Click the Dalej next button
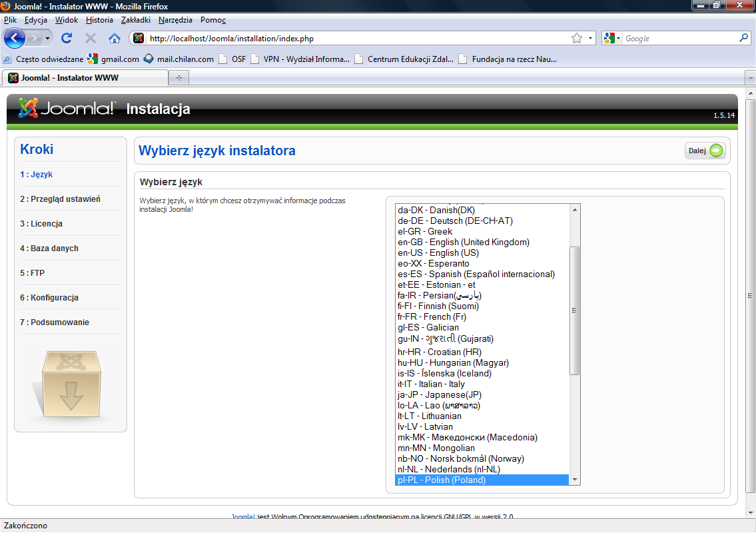 [x=705, y=151]
